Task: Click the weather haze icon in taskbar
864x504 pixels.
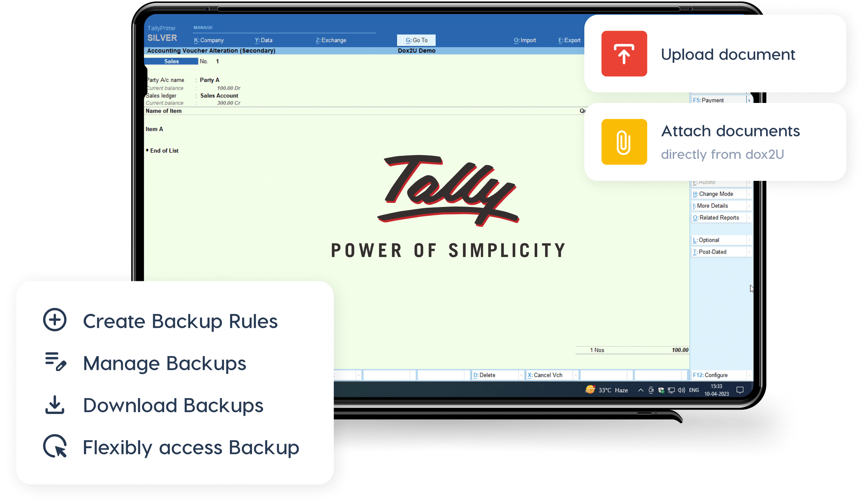Action: pyautogui.click(x=590, y=390)
